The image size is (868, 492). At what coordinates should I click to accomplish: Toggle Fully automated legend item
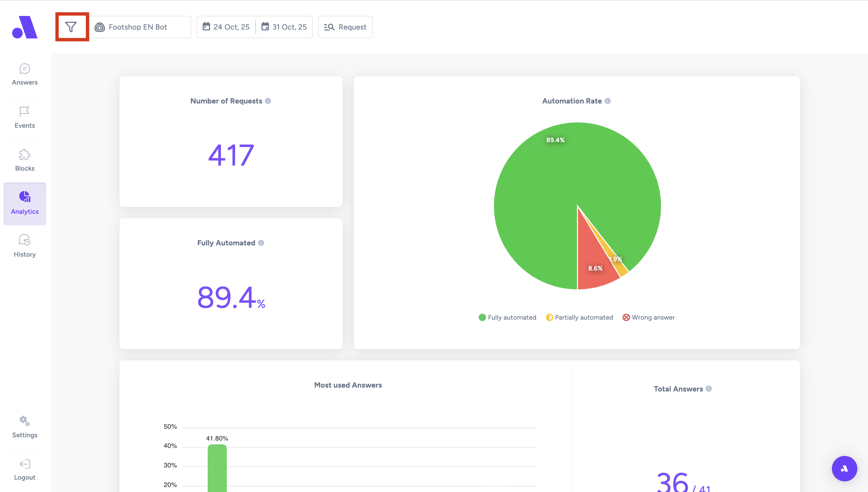pos(507,317)
